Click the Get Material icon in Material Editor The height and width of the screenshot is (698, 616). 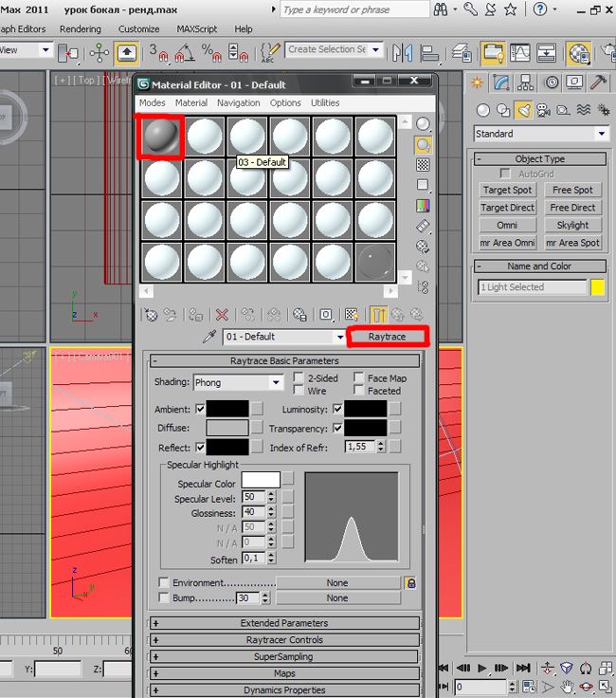pyautogui.click(x=152, y=315)
